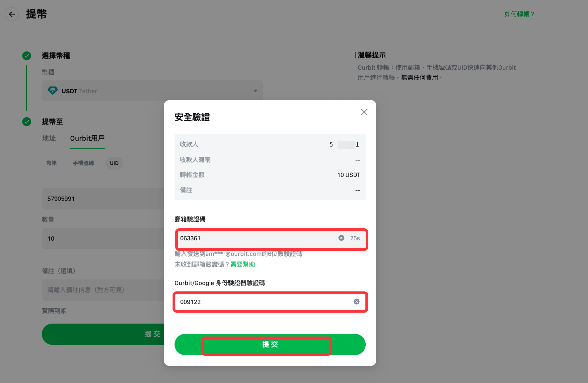
Task: Click the USDT Tether coin icon
Action: (53, 91)
